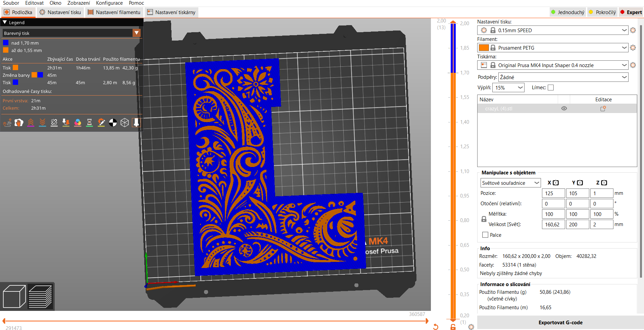Open settings gear next to Prusament PETG
644x330 pixels.
(633, 48)
